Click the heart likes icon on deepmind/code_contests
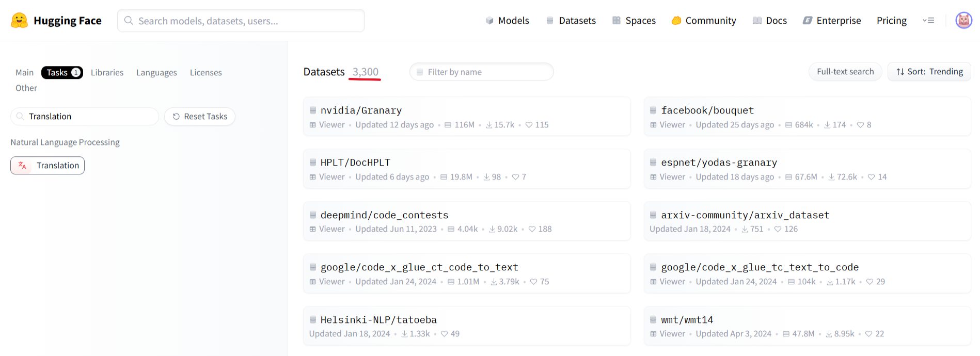The width and height of the screenshot is (980, 356). [x=532, y=229]
